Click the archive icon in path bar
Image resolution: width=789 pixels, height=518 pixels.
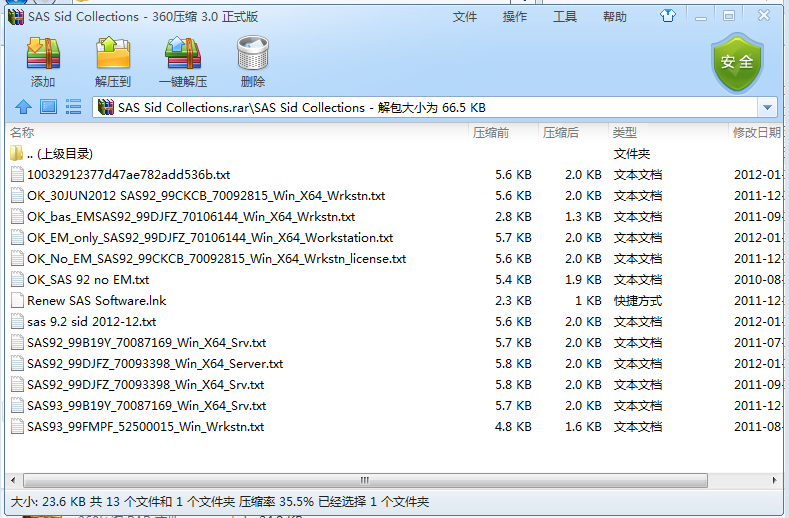(106, 107)
